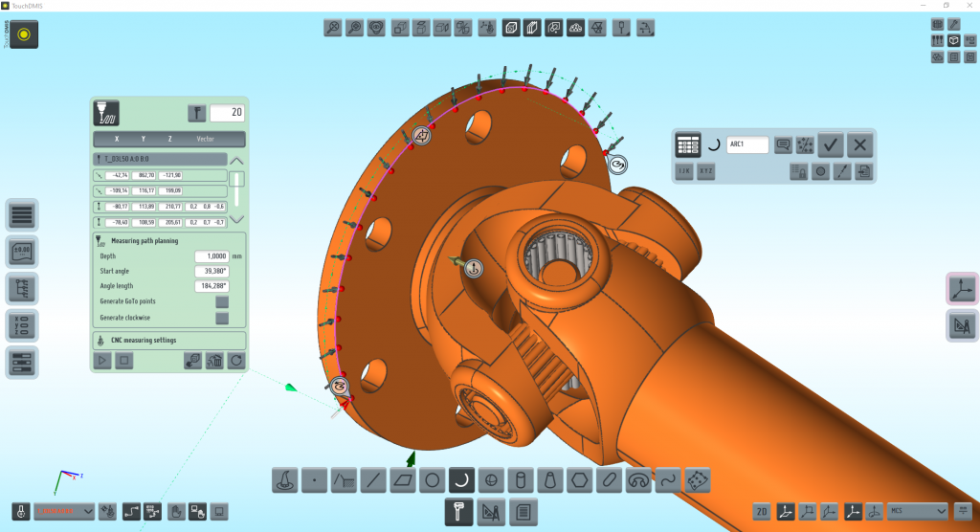Select the Arc feature tool
The image size is (980, 532).
461,480
